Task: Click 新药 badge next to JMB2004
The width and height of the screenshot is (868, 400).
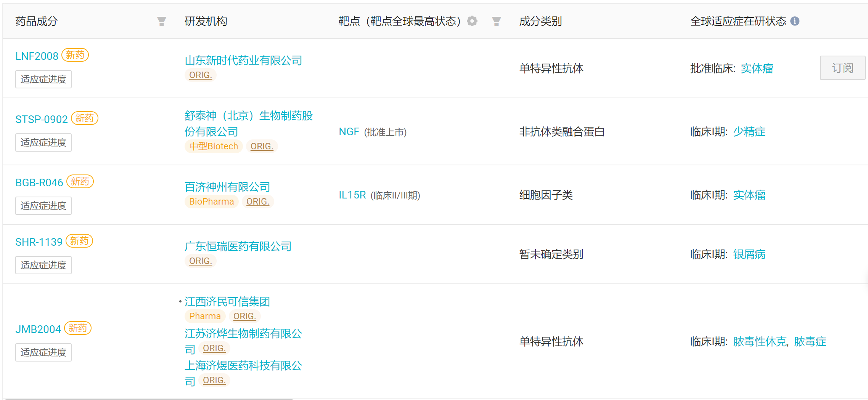Action: tap(78, 328)
